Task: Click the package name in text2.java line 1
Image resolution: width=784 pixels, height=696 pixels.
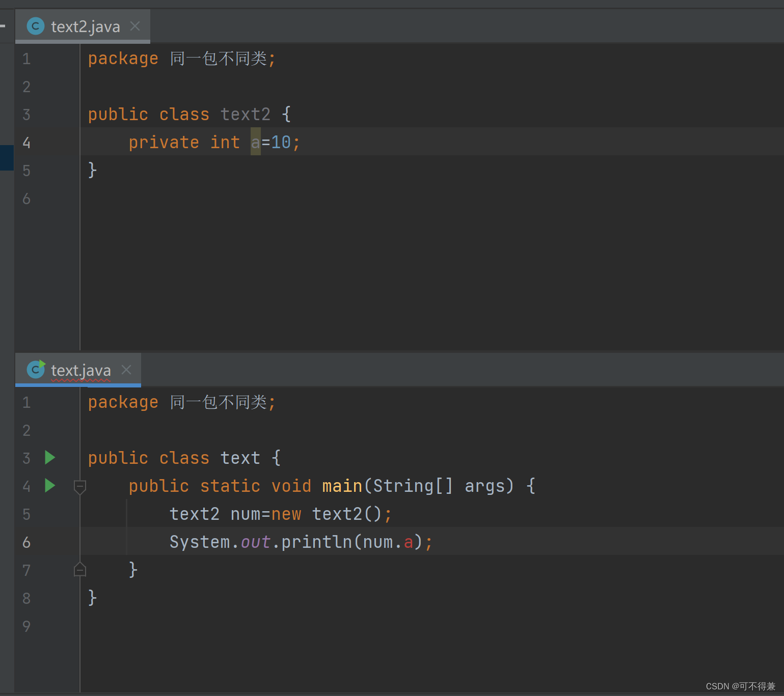Action: point(218,59)
